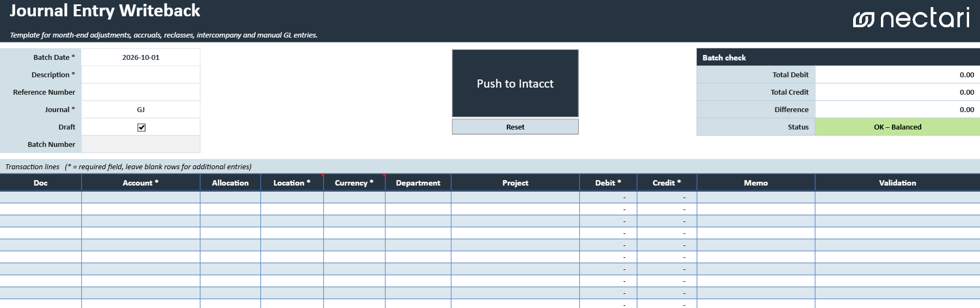The height and width of the screenshot is (308, 980).
Task: Click the Debit * column header
Action: pyautogui.click(x=608, y=183)
